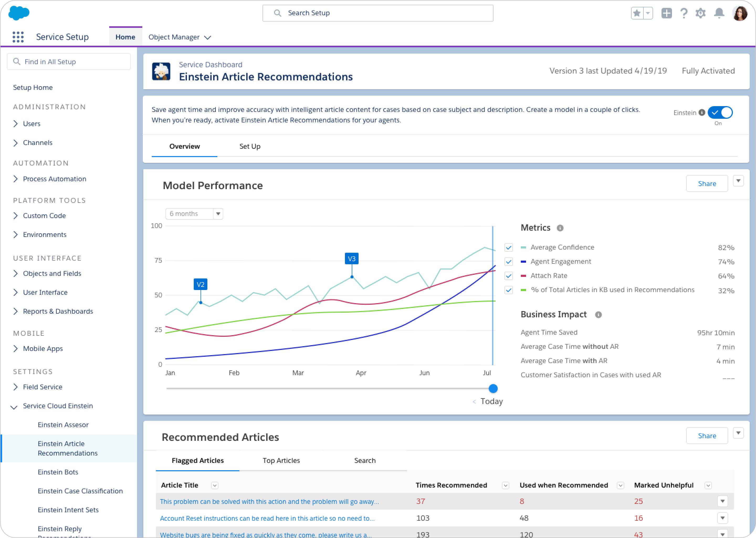Open Einstein Case Classification

(x=80, y=491)
